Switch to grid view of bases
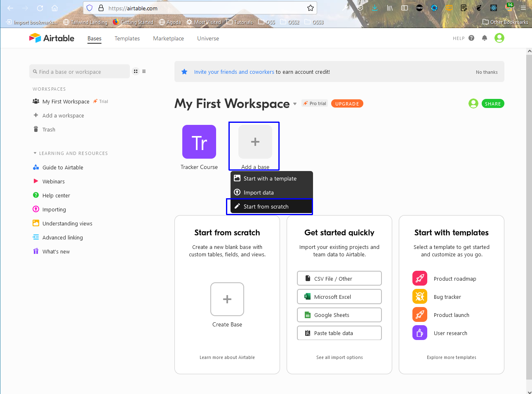532x394 pixels. click(x=136, y=71)
